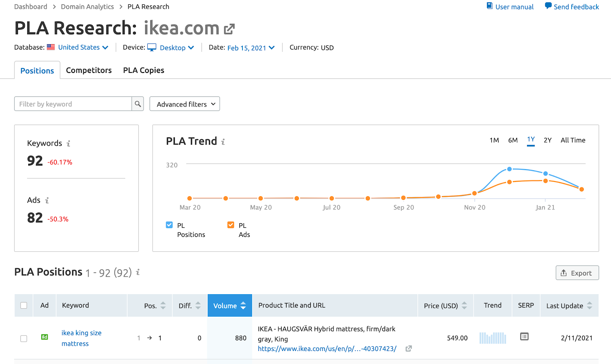Click the Keywords count 92

(35, 161)
